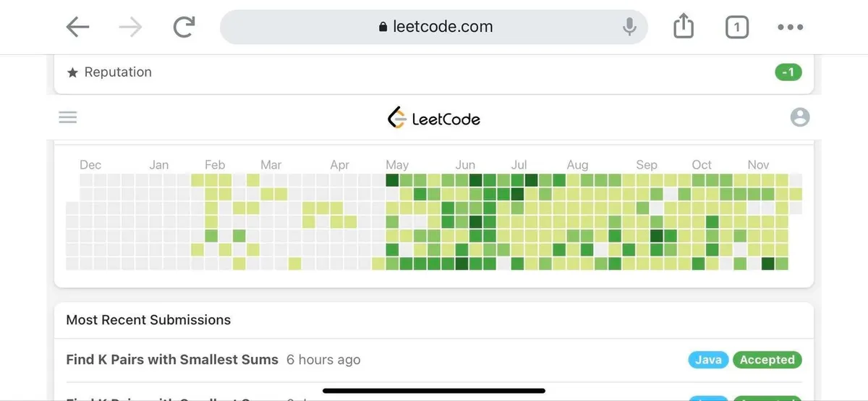Tap the browser forward arrow
Screen dimensions: 868x401
[x=130, y=28]
